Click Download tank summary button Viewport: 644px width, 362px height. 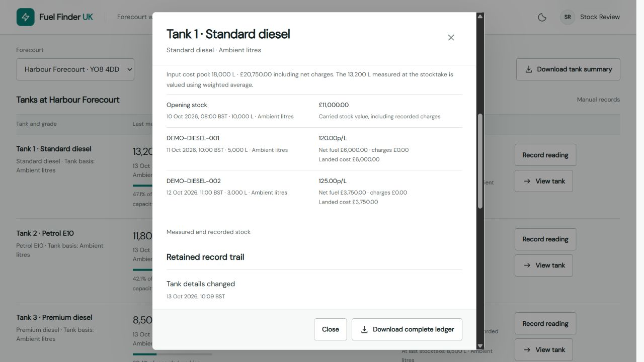click(x=568, y=69)
